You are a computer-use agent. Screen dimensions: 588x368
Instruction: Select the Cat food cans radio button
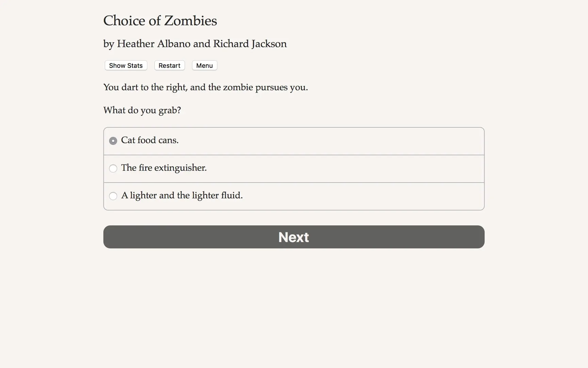[x=113, y=141]
